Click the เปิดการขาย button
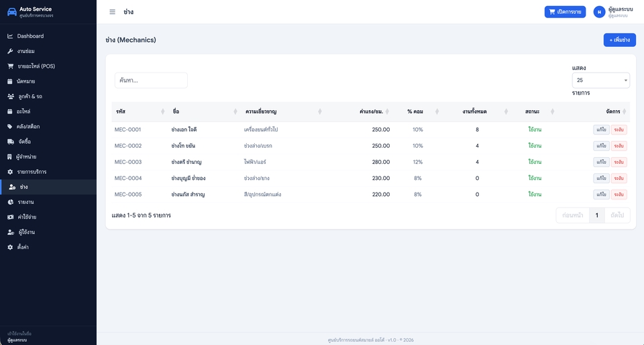The height and width of the screenshot is (345, 644). pyautogui.click(x=565, y=12)
